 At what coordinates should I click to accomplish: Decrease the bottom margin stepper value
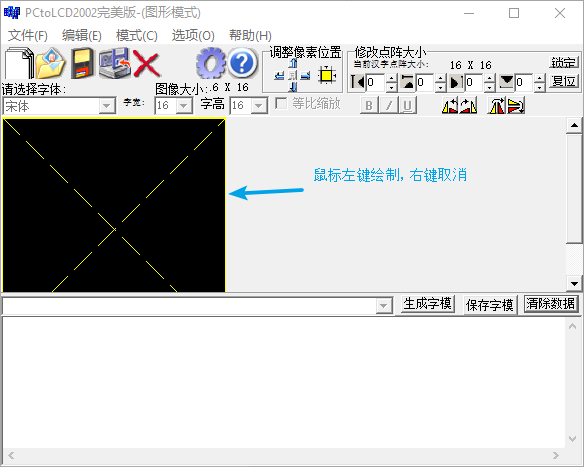(x=539, y=87)
